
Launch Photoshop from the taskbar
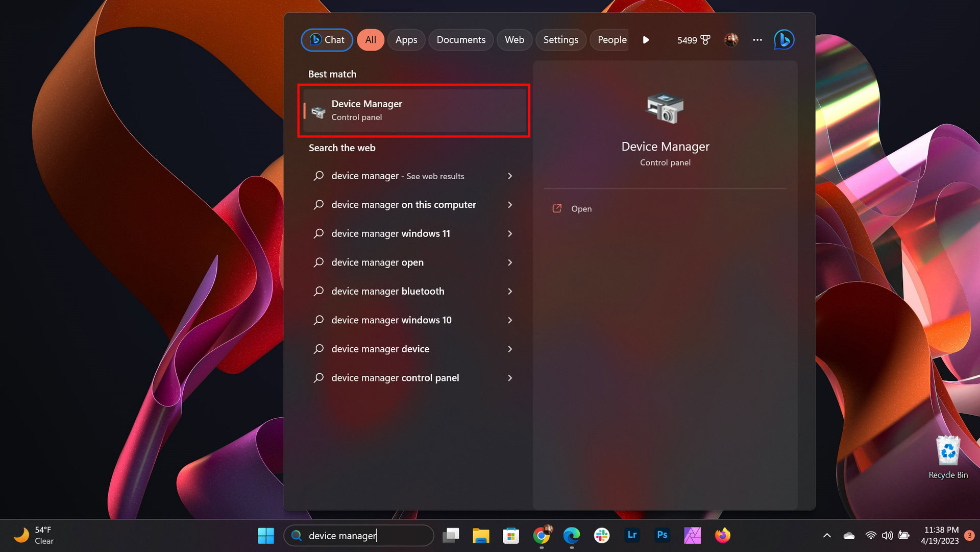click(x=662, y=535)
